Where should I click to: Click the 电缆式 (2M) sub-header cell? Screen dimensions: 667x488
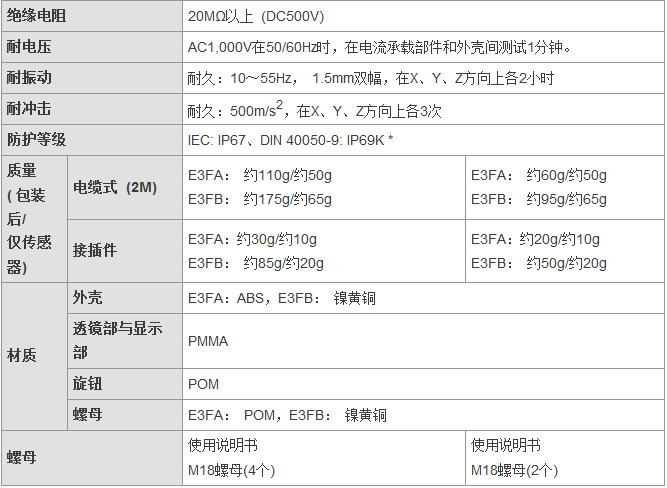[115, 187]
